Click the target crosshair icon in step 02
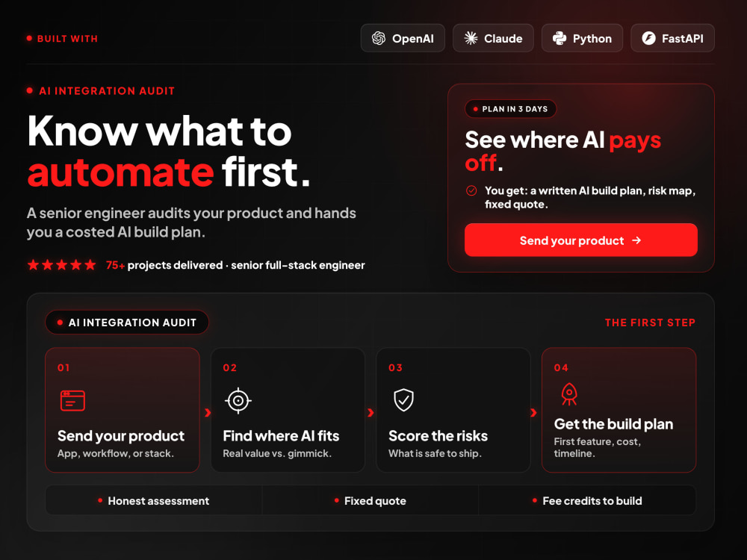The height and width of the screenshot is (560, 747). point(238,401)
